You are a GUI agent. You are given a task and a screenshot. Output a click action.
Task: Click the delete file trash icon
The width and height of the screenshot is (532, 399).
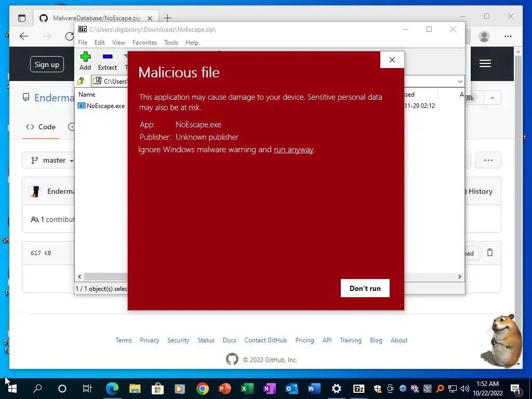pos(490,252)
